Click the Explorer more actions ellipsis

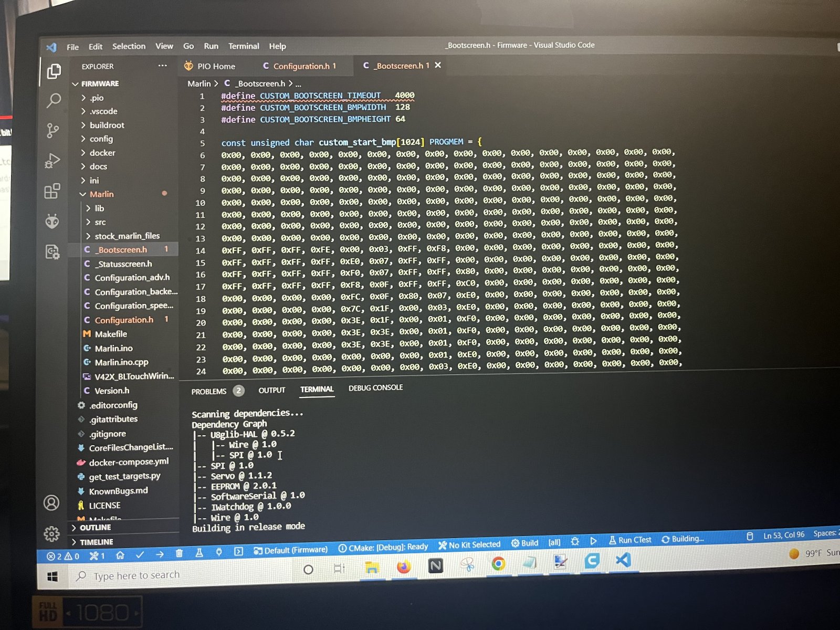[x=163, y=66]
